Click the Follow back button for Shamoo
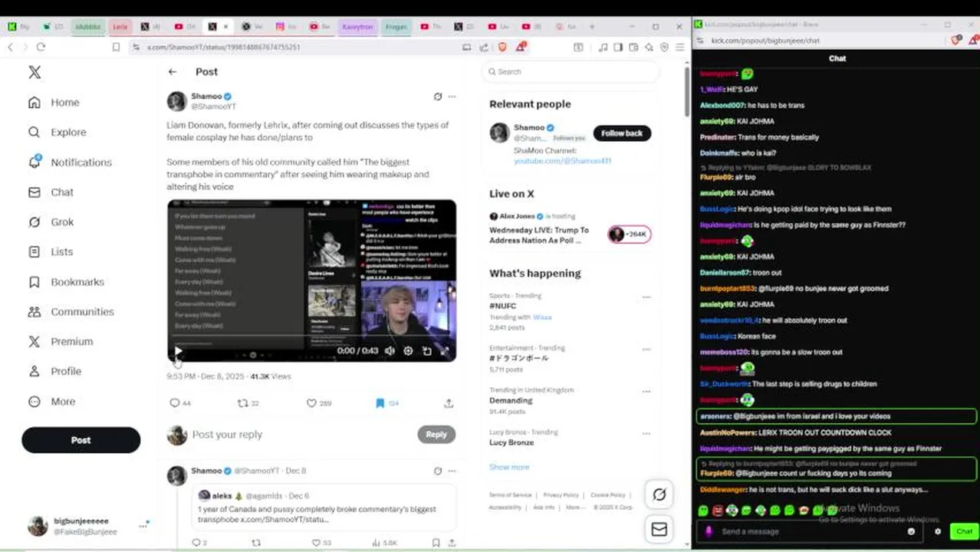 coord(622,133)
